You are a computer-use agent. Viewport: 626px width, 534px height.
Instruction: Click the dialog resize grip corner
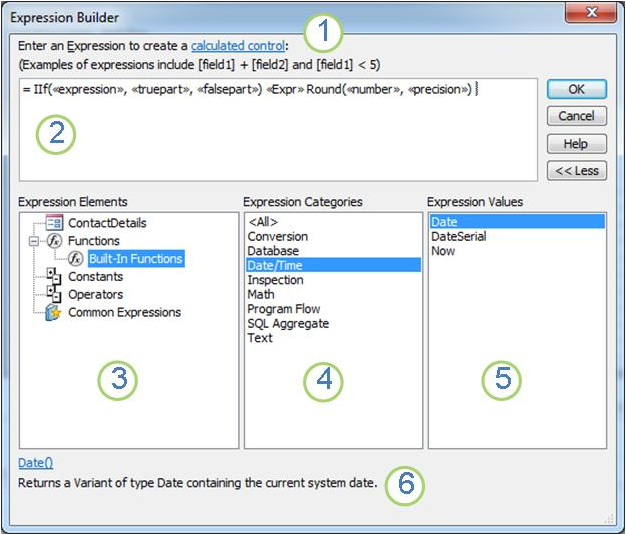pyautogui.click(x=610, y=519)
